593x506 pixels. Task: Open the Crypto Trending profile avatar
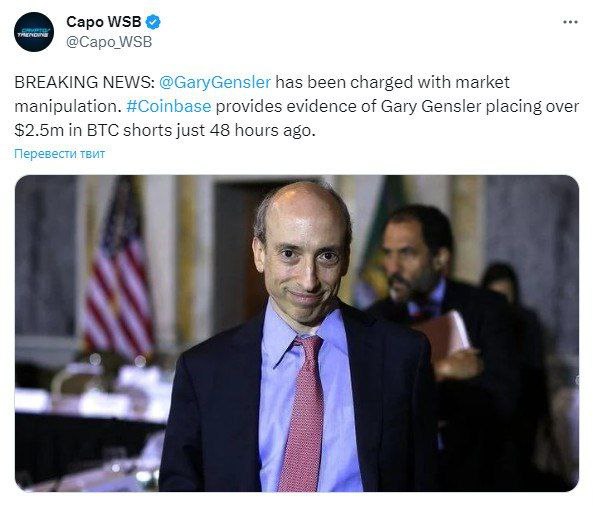pos(34,32)
